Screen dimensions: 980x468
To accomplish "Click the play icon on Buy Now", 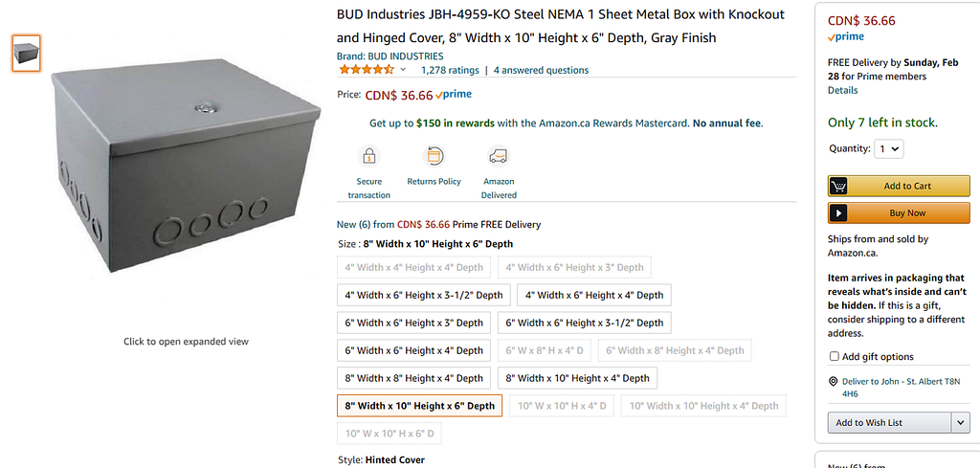I will (838, 213).
